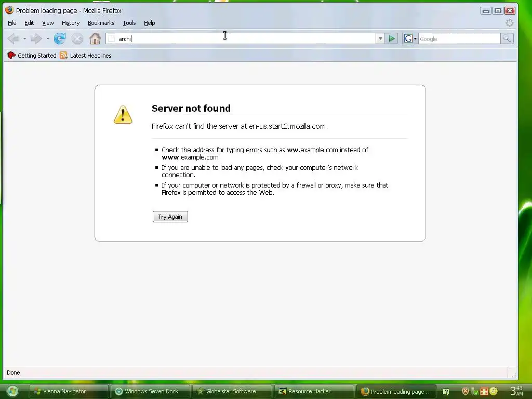The width and height of the screenshot is (532, 399).
Task: Click the activity throbber icon
Action: point(509,23)
